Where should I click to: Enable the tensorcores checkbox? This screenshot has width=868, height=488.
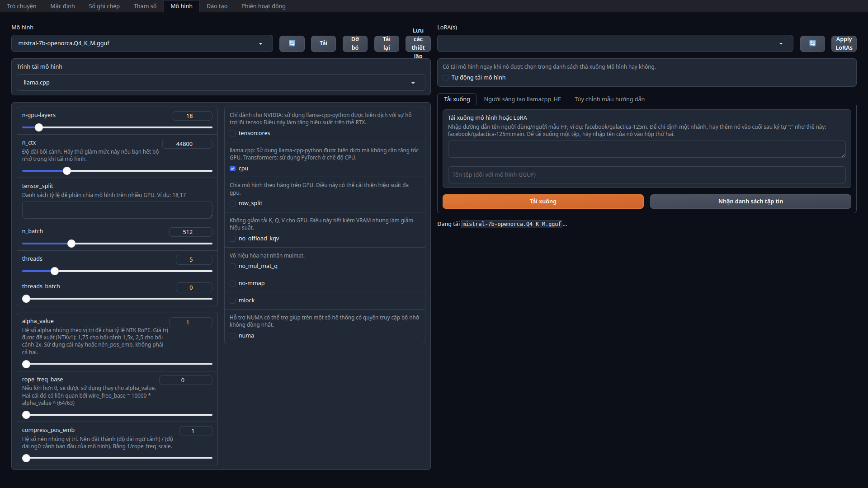pos(233,133)
